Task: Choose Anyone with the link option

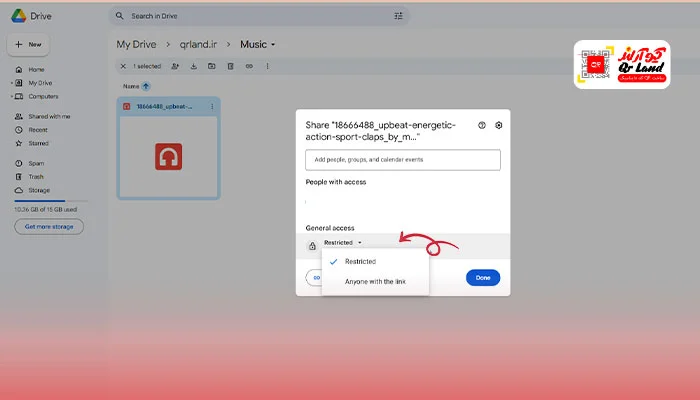Action: [376, 281]
